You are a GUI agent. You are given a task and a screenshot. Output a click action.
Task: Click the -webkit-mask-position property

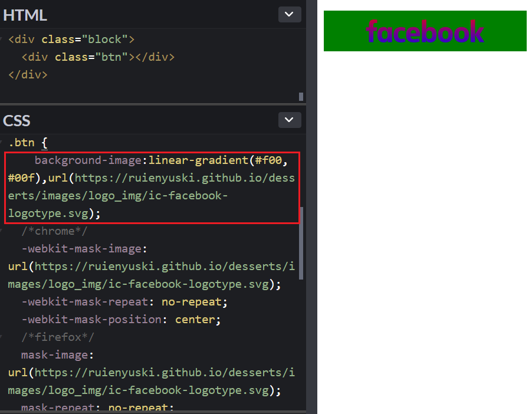pos(91,319)
